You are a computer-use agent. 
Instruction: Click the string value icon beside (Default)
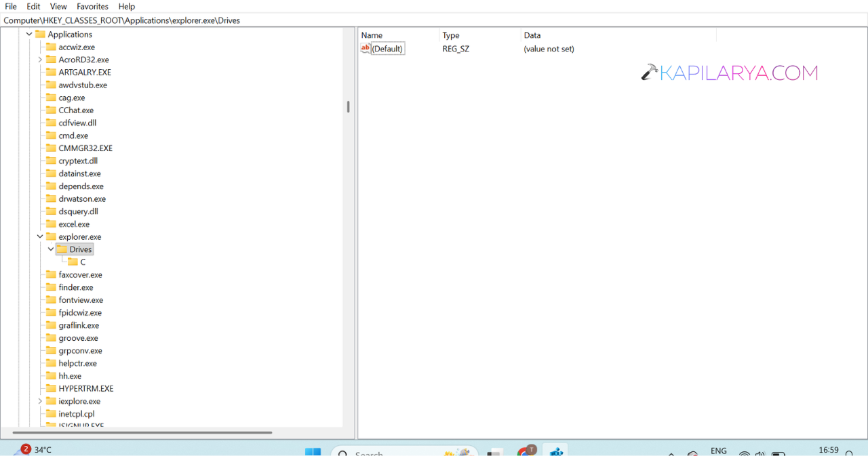(366, 48)
